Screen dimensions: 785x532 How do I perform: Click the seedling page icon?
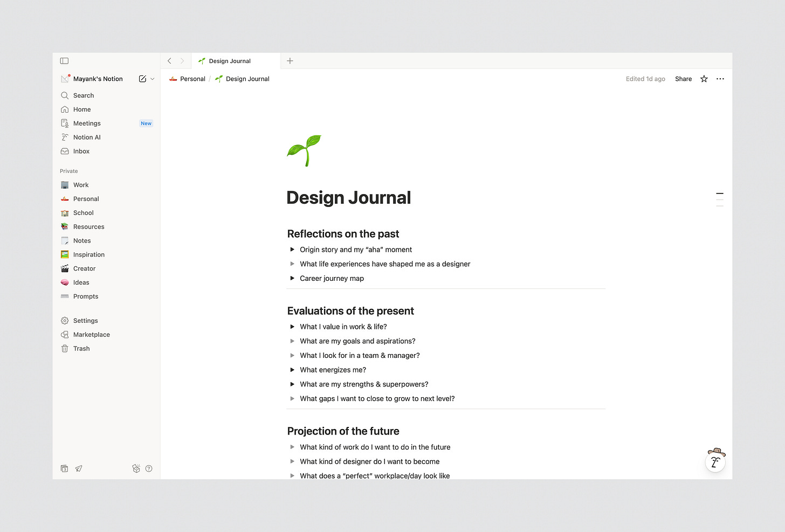coord(304,150)
